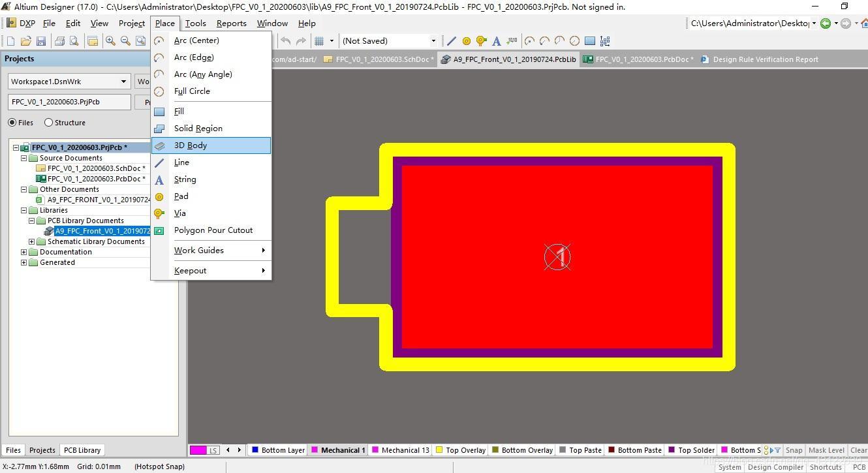Click the toolbar place fill rectangle icon
This screenshot has width=868, height=473.
point(590,41)
